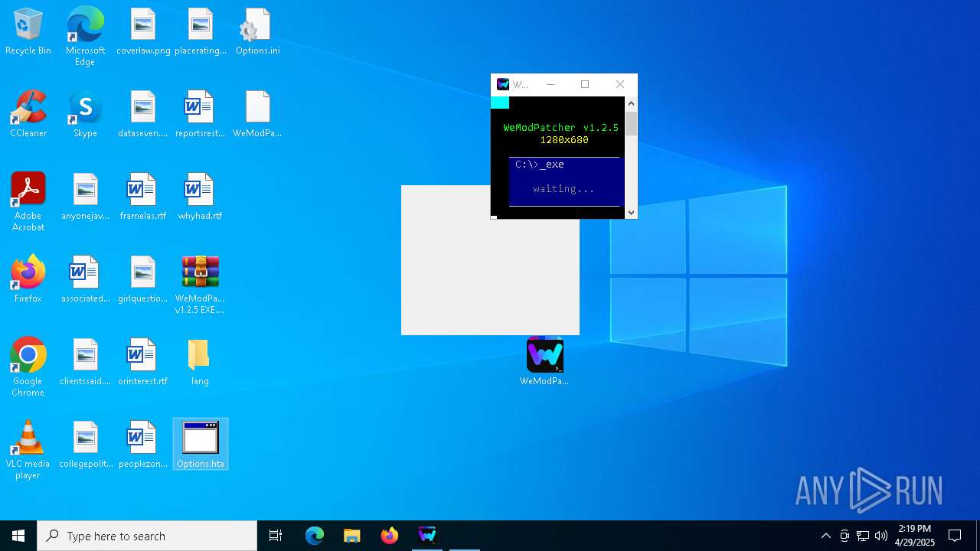This screenshot has height=551, width=980.
Task: Open CCleaner desktop shortcut
Action: point(28,114)
